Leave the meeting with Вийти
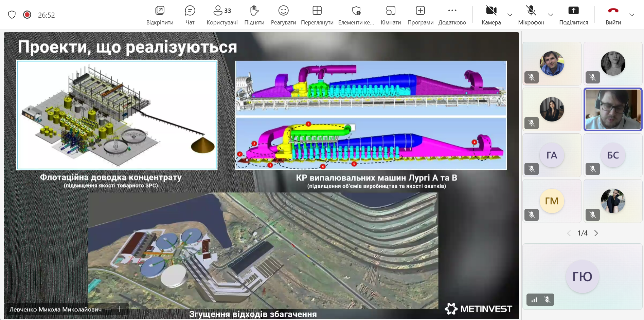 [x=613, y=15]
